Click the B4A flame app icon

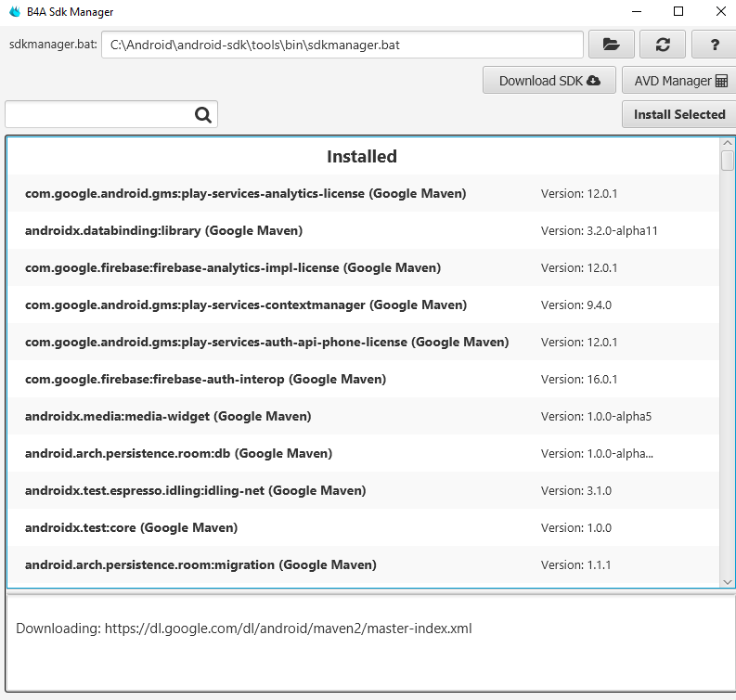(13, 12)
